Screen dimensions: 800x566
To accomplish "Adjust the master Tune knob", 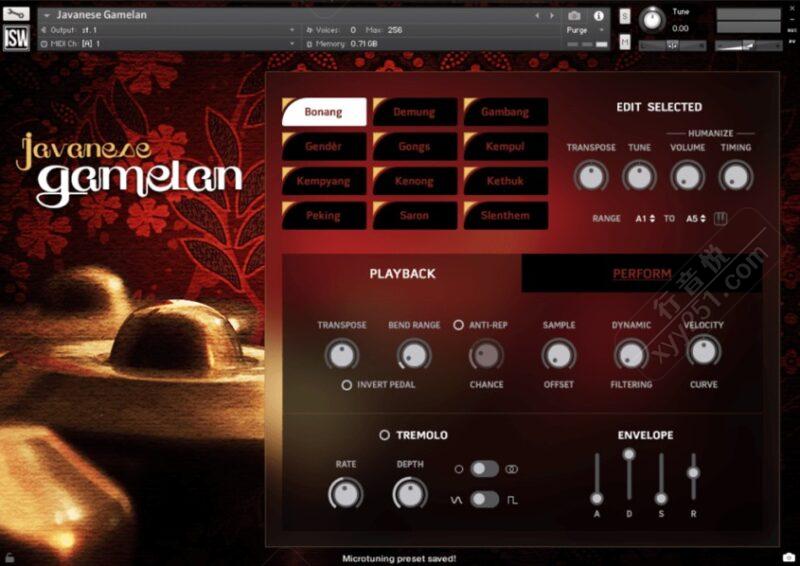I will click(x=652, y=20).
